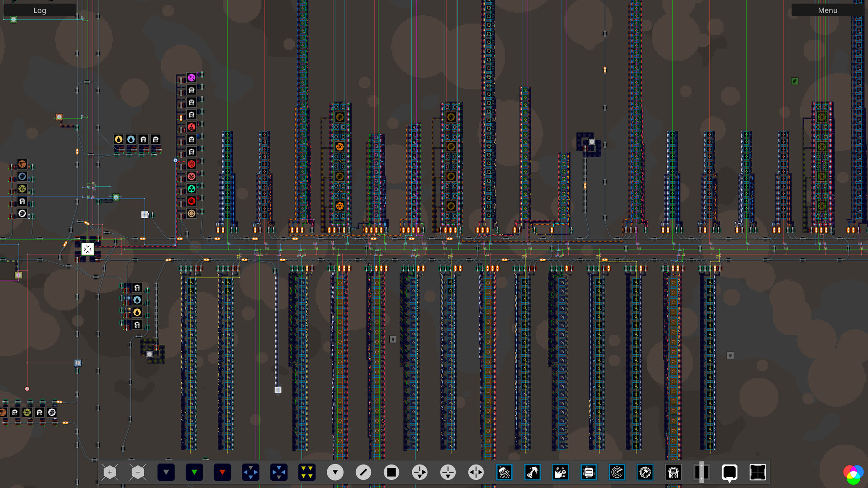Select the spray bottle building icon

(532, 473)
